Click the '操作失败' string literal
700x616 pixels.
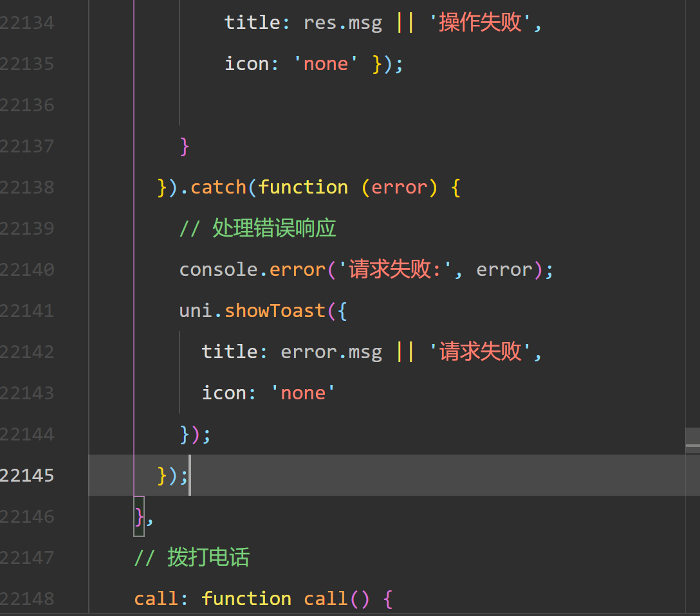[x=481, y=23]
